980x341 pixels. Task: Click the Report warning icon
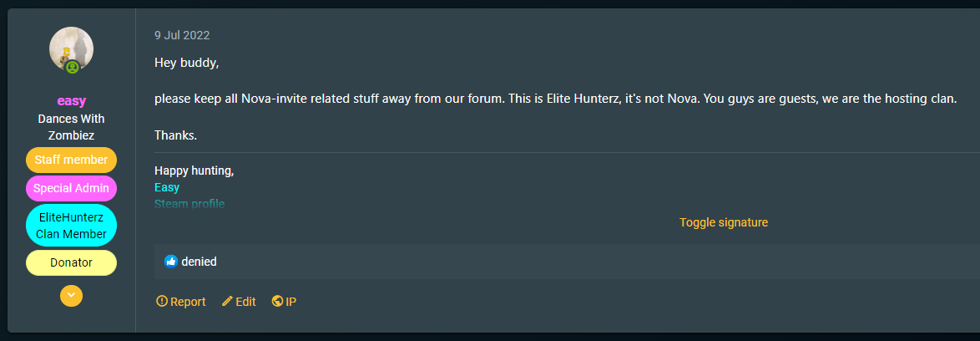pos(162,302)
